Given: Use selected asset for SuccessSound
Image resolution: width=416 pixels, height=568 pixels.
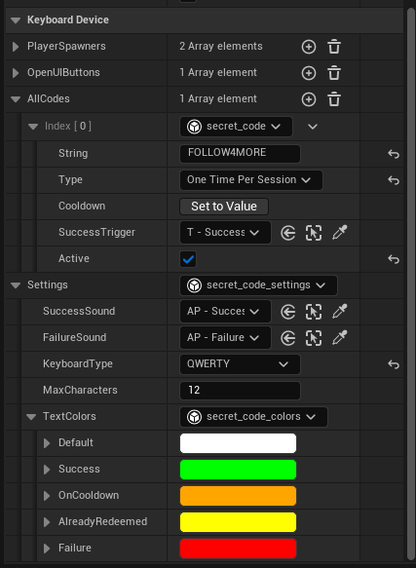Looking at the screenshot, I should click(288, 312).
